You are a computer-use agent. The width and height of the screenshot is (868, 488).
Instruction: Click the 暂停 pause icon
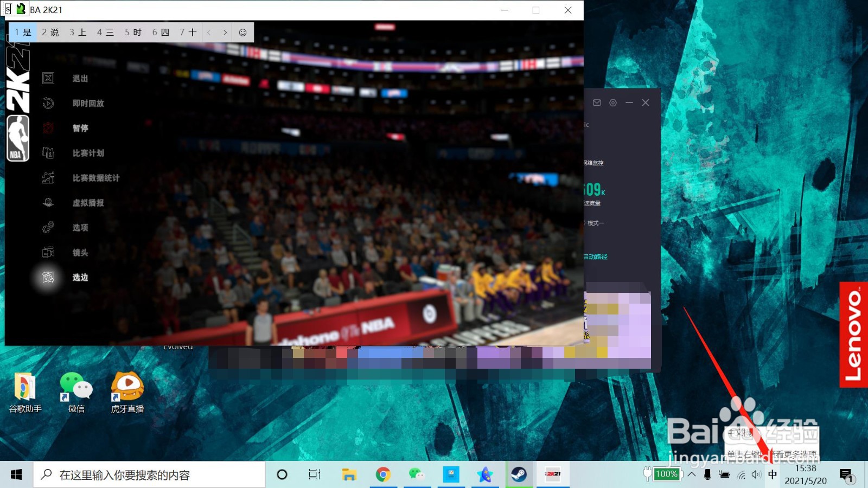coord(48,128)
